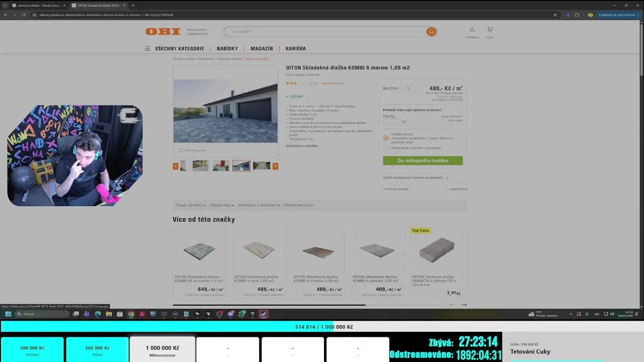The height and width of the screenshot is (362, 644).
Task: Switch to the zámková dlažba Google search tab
Action: coord(39,6)
